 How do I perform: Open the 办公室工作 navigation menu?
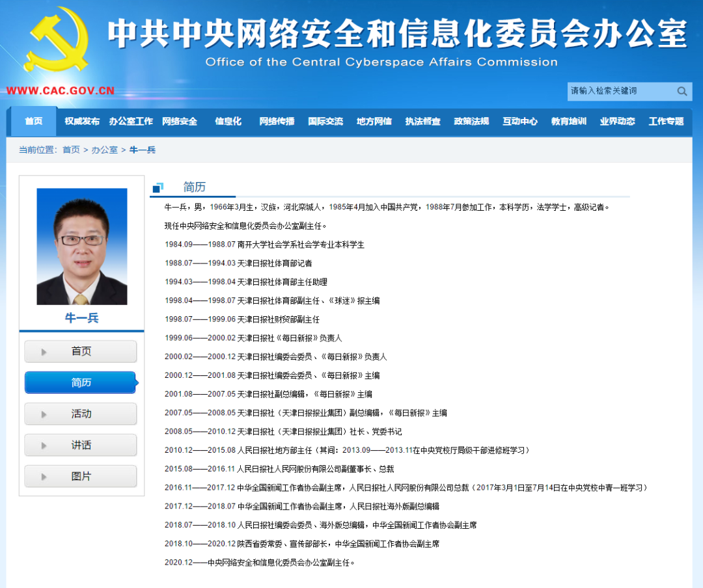point(131,121)
